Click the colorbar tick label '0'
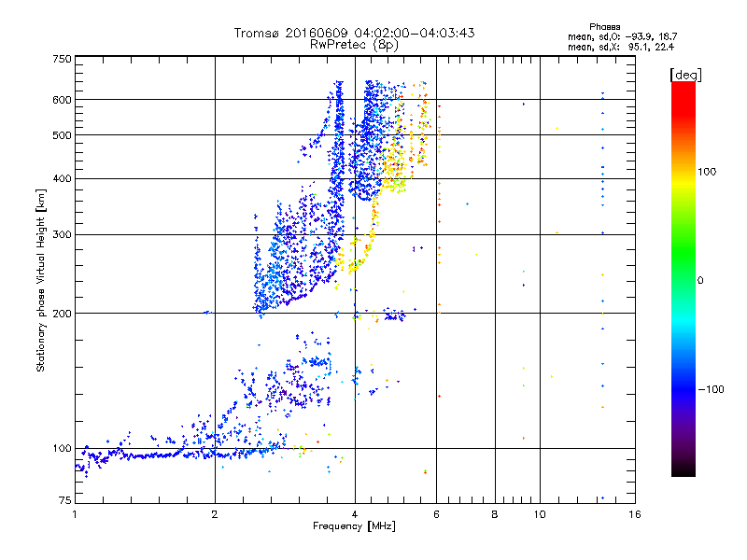747x560 pixels. tap(700, 281)
